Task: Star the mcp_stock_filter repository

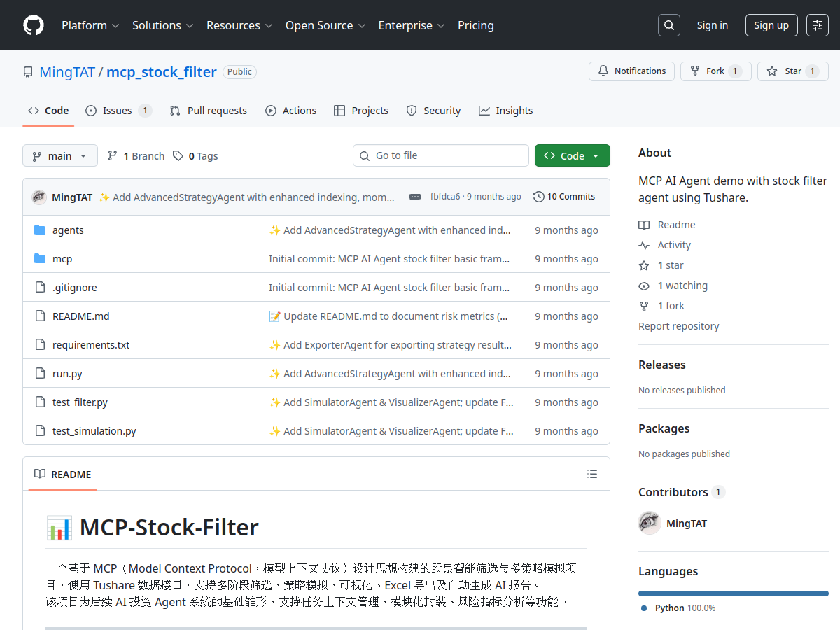Action: click(x=792, y=71)
